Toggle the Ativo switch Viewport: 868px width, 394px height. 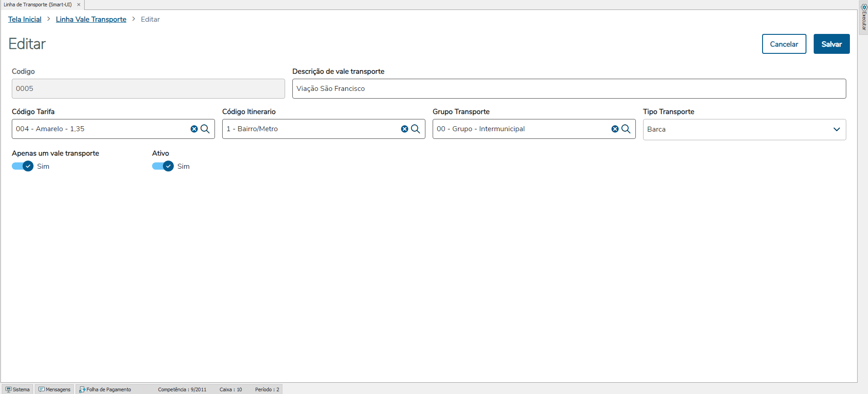coord(163,166)
